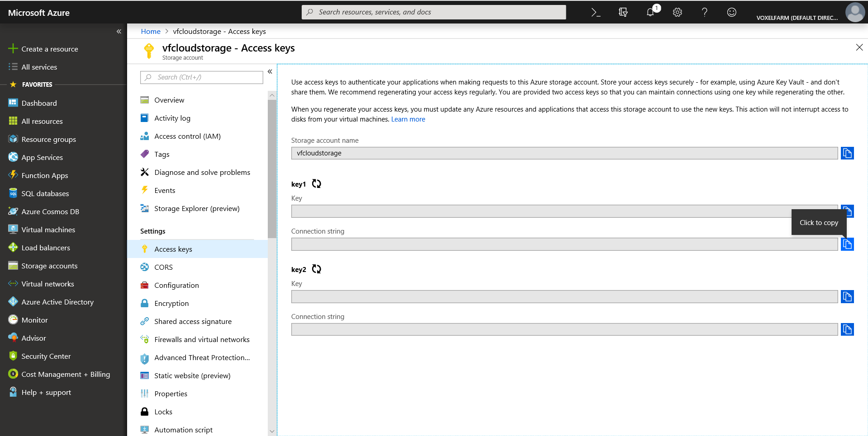The width and height of the screenshot is (868, 436).
Task: Send feedback with the smiley icon
Action: click(731, 13)
